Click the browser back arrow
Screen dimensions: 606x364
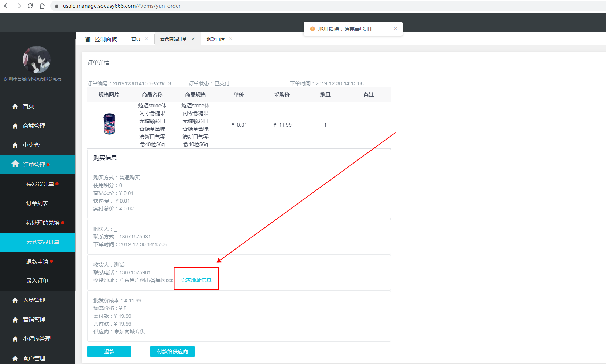(7, 6)
